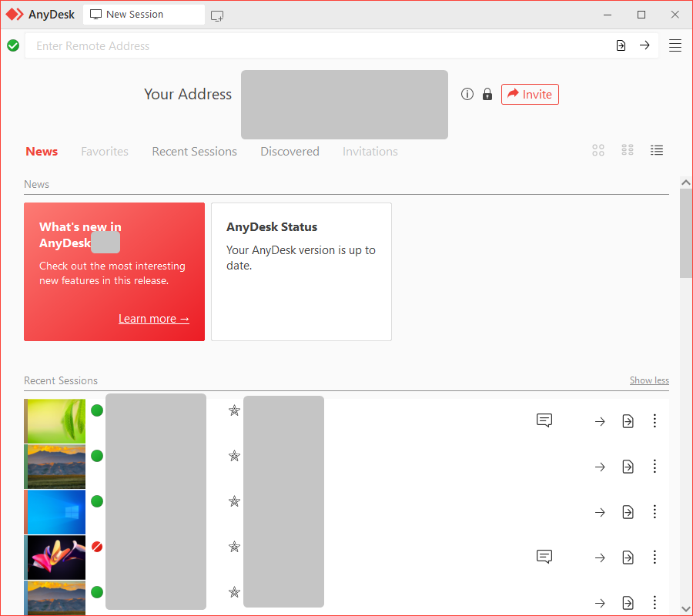This screenshot has width=693, height=616.
Task: Switch to the Invitations tab
Action: point(370,152)
